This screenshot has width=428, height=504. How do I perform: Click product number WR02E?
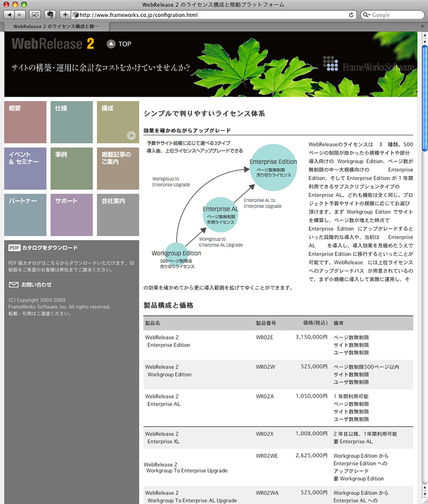point(264,337)
